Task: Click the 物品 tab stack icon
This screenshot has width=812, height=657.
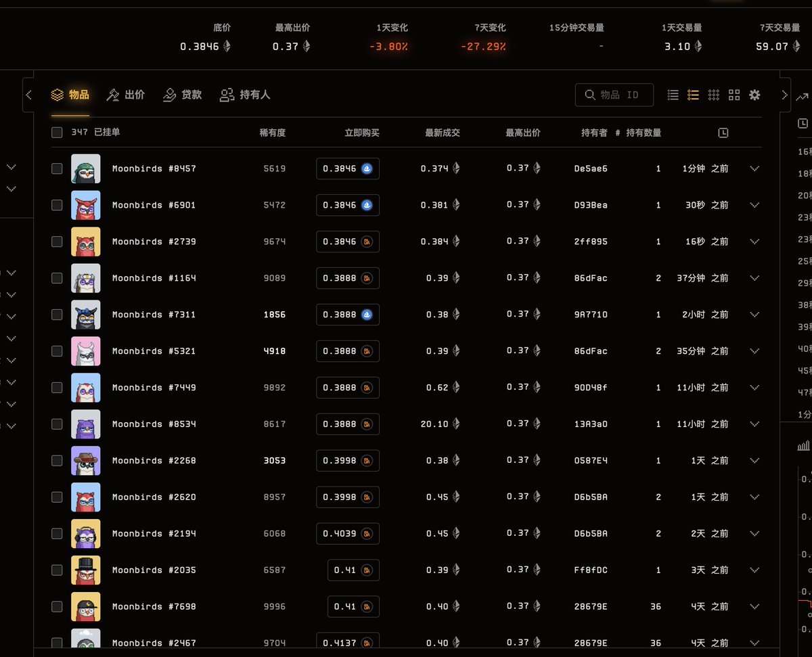Action: tap(58, 95)
